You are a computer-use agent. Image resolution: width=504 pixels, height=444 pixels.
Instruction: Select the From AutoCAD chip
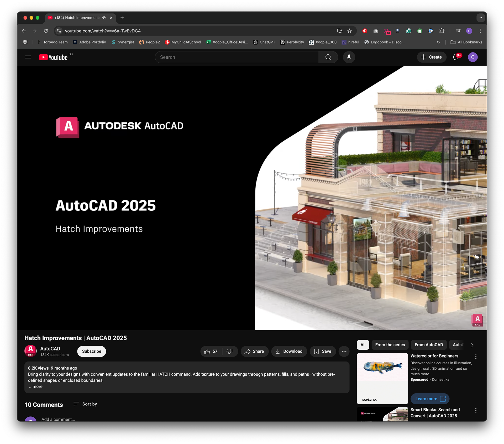[x=429, y=345]
